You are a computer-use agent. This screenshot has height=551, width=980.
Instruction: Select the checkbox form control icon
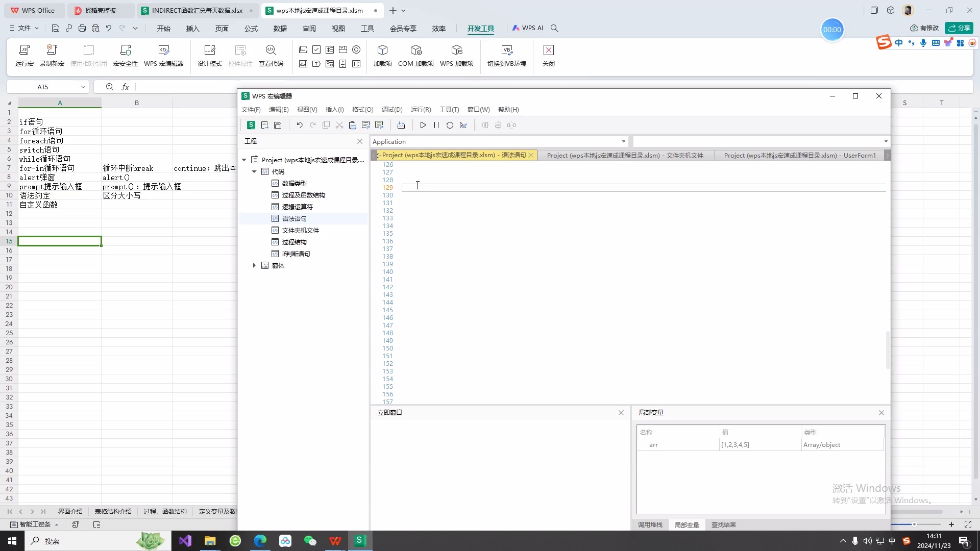point(316,49)
